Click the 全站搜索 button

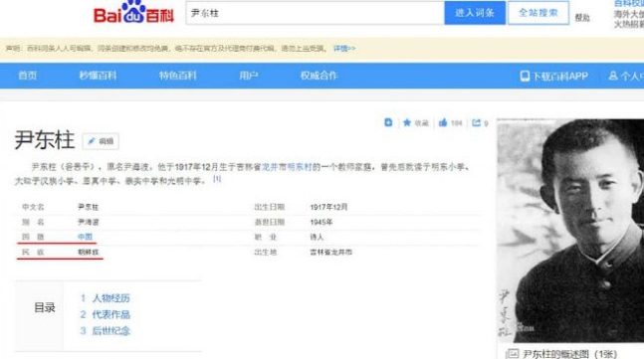click(538, 13)
